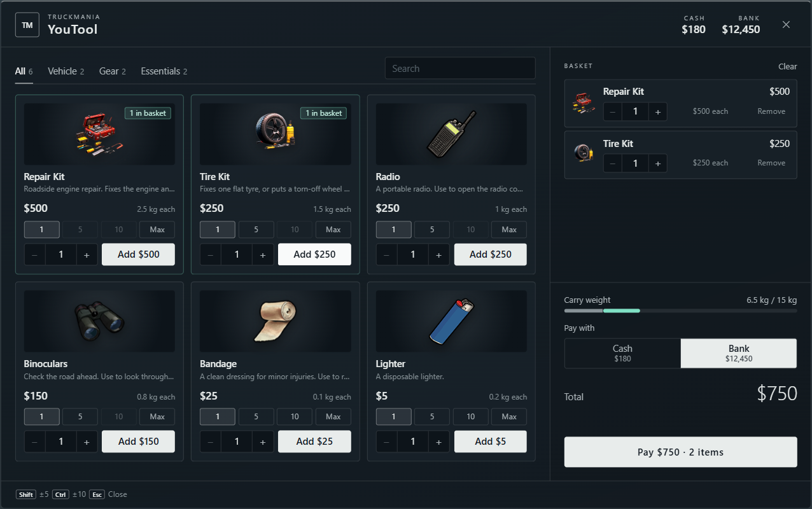Click Add $150 for Binoculars
This screenshot has width=812, height=509.
pos(138,442)
